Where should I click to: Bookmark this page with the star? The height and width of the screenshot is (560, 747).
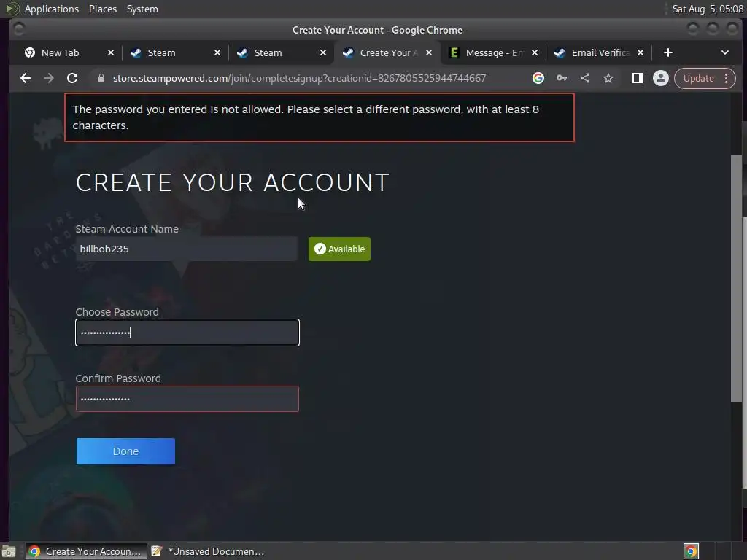tap(608, 78)
